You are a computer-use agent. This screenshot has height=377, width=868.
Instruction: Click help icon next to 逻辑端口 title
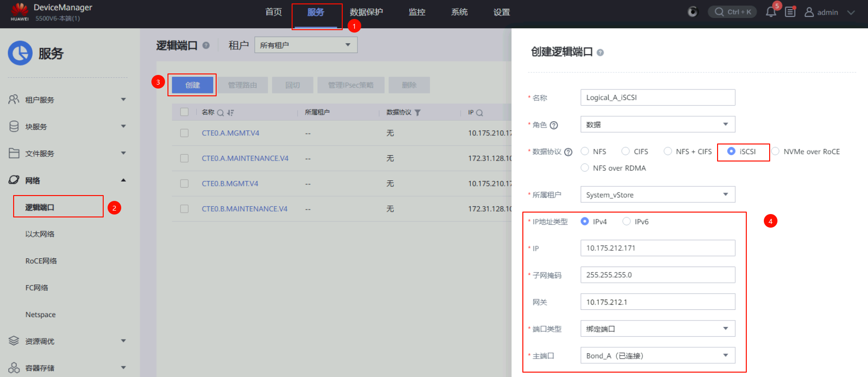click(x=206, y=45)
